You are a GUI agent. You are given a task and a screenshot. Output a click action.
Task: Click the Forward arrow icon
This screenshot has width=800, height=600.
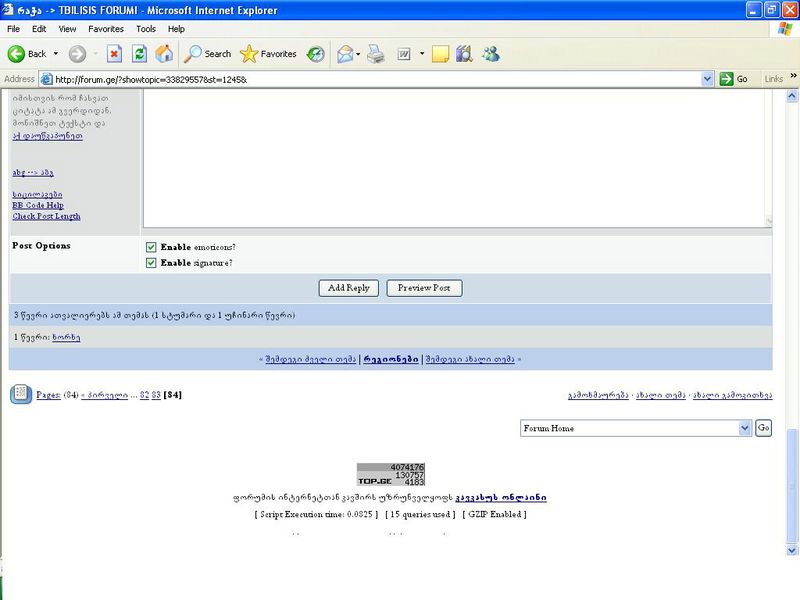(78, 54)
